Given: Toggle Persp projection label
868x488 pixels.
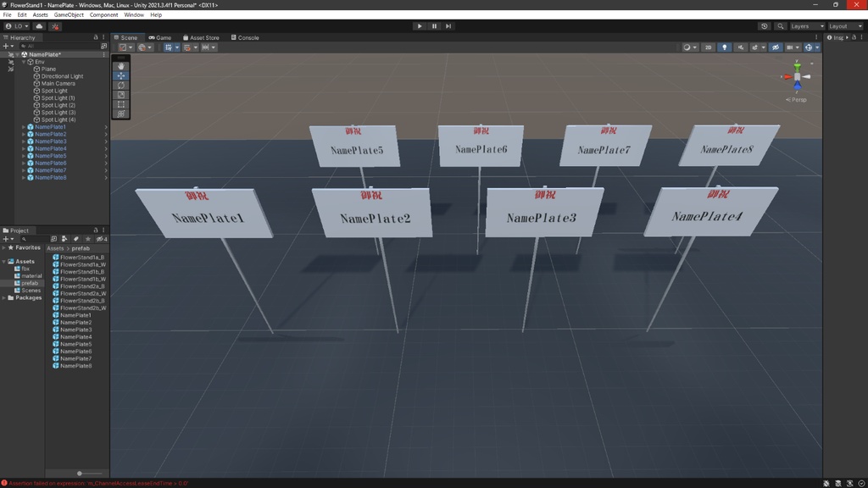Looking at the screenshot, I should (796, 100).
